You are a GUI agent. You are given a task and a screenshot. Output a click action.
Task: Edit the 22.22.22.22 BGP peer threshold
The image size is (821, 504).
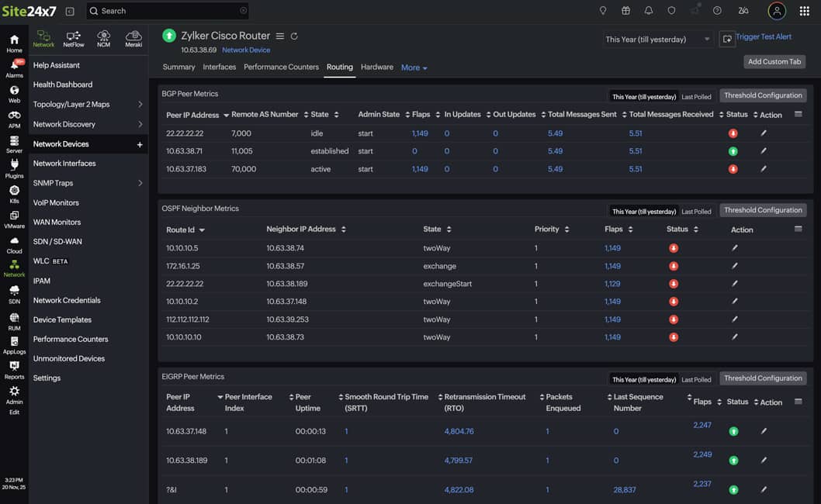click(762, 133)
